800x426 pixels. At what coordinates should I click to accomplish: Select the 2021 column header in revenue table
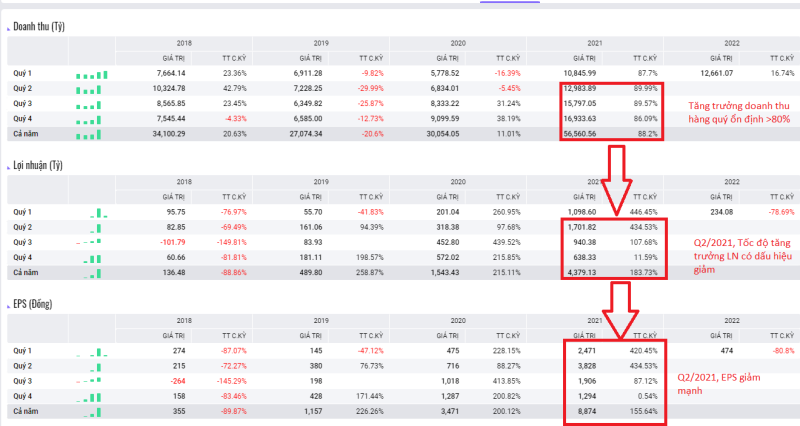[x=595, y=44]
